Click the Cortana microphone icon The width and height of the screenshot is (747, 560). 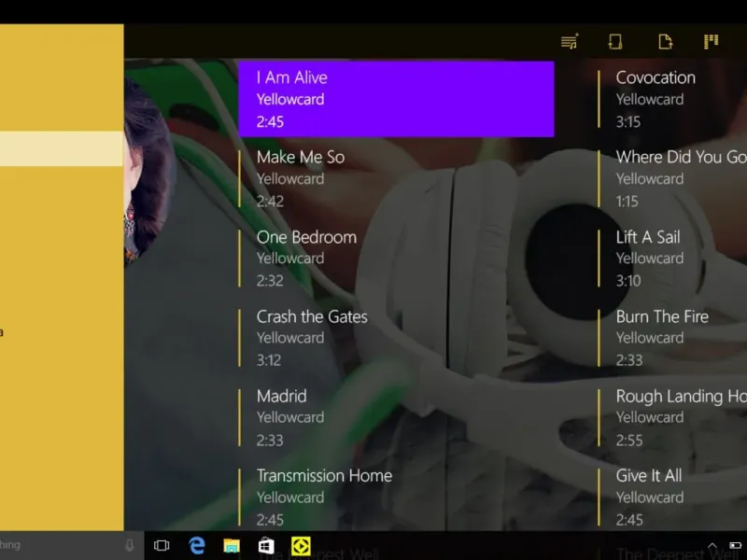pyautogui.click(x=129, y=545)
